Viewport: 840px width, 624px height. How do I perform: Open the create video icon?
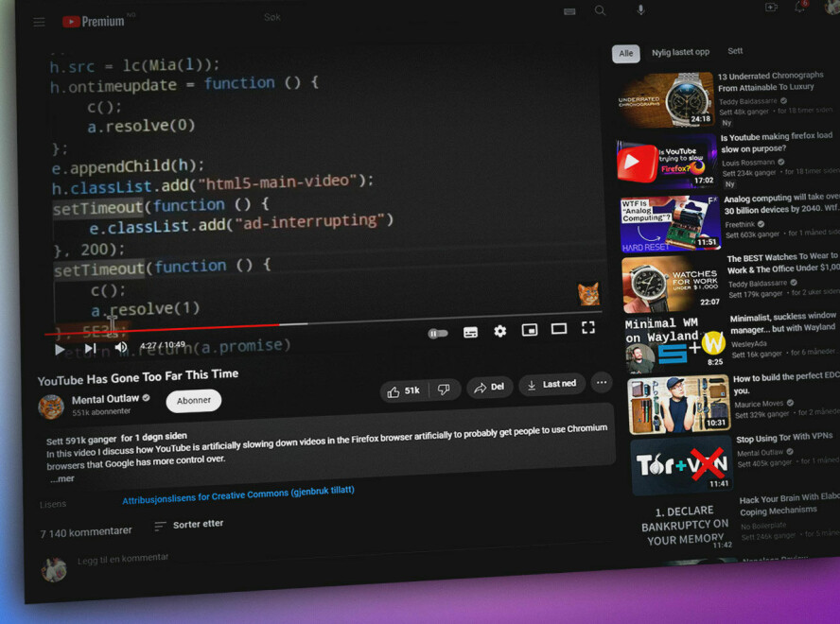point(771,7)
